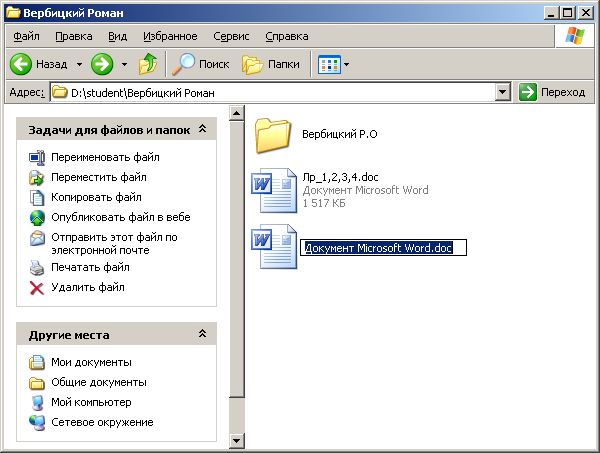Click the red X Удалить файл icon
This screenshot has height=453, width=600.
pos(37,288)
